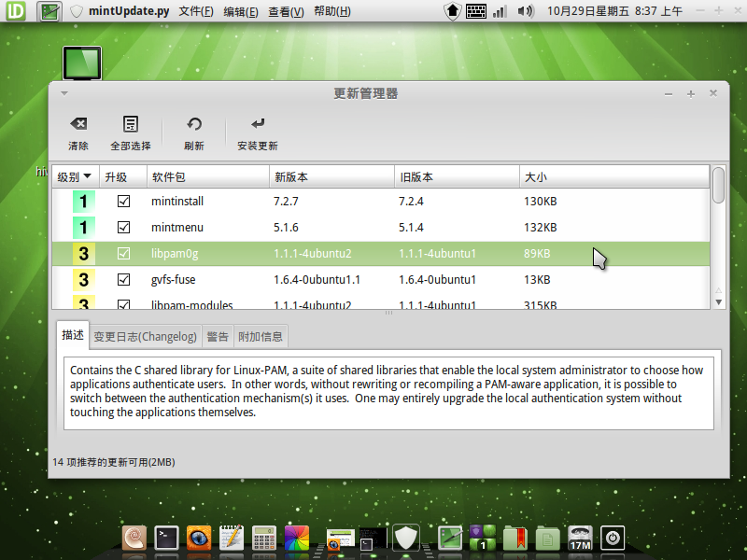Image resolution: width=747 pixels, height=560 pixels.
Task: Click the 新版本 column header
Action: (x=332, y=176)
